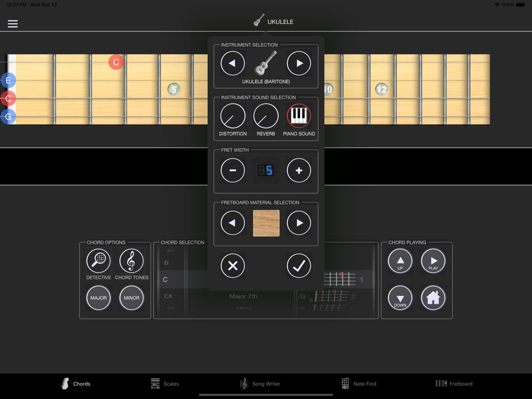Browse to next instrument with right arrow
The image size is (532, 399).
click(x=299, y=63)
